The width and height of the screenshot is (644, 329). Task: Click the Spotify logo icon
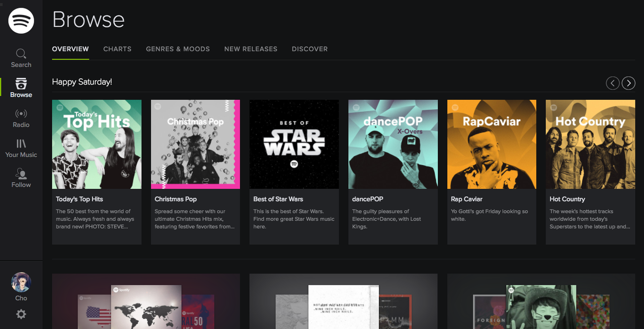[x=21, y=21]
